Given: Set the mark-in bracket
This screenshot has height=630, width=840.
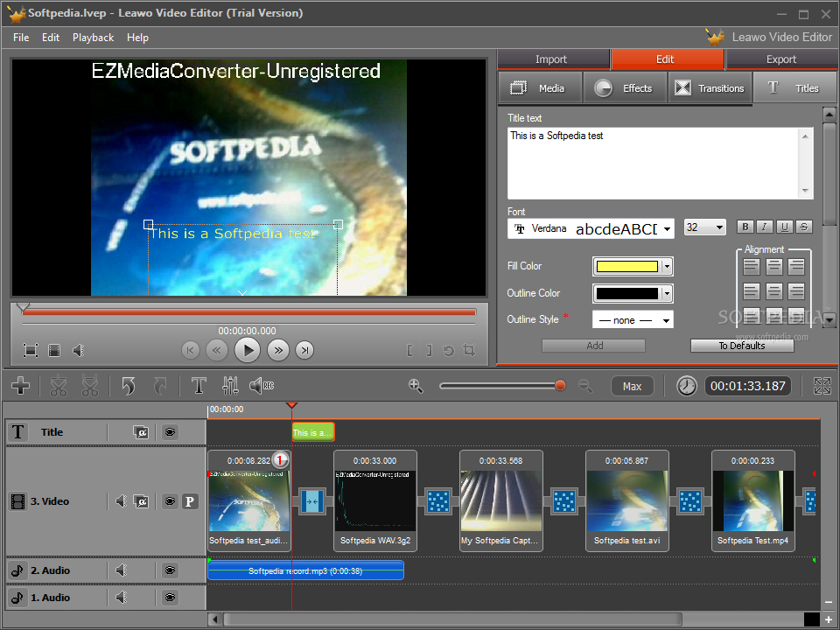Looking at the screenshot, I should (x=409, y=350).
